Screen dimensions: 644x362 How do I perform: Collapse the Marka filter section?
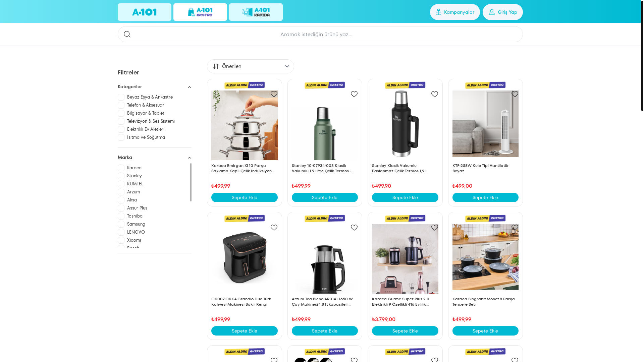189,158
